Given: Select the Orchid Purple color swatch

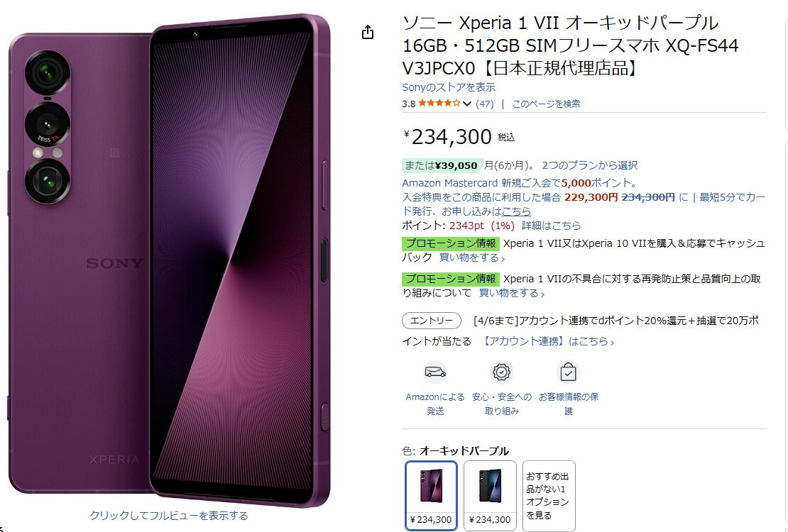Looking at the screenshot, I should (x=431, y=495).
